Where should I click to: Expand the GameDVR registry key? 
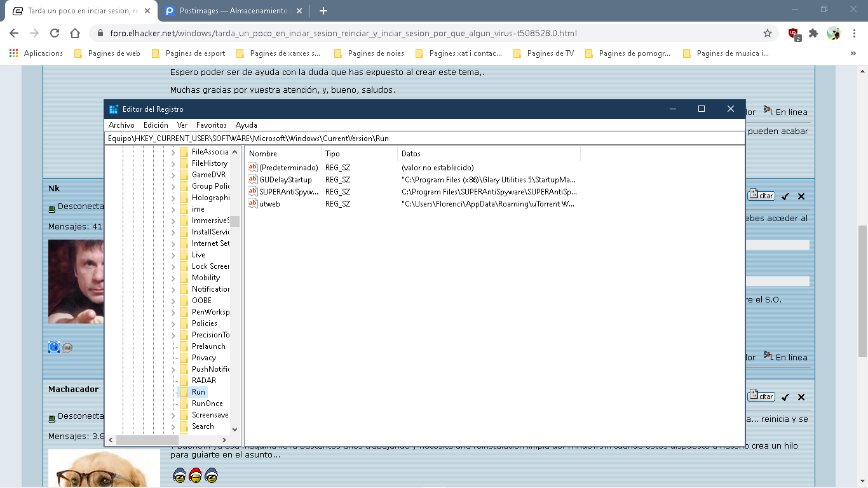tap(173, 175)
